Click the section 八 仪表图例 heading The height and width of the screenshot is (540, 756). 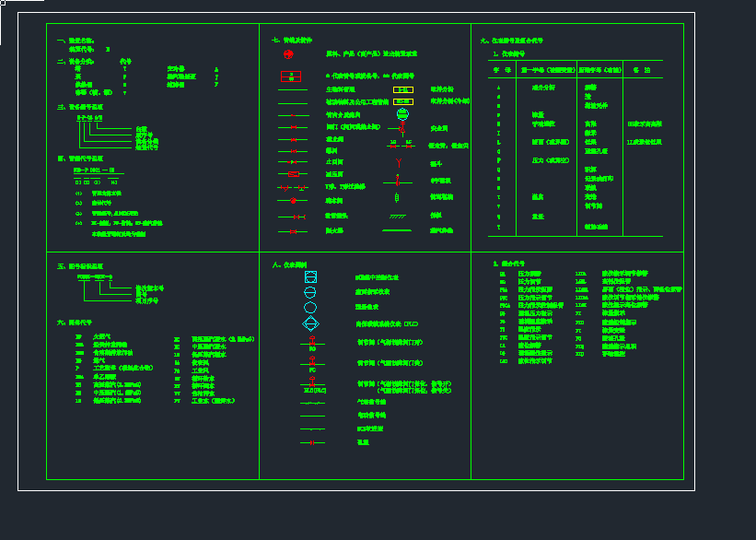289,265
